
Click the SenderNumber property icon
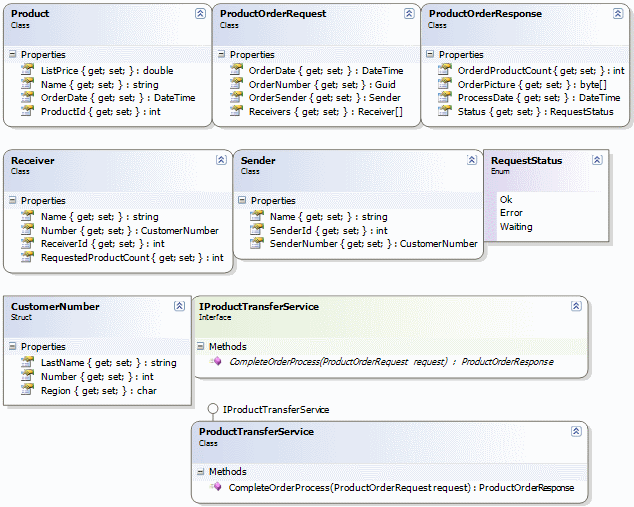(x=257, y=244)
